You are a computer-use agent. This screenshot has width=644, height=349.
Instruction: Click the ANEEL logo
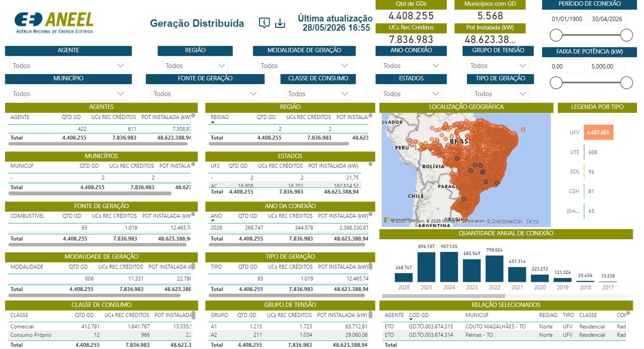[54, 23]
